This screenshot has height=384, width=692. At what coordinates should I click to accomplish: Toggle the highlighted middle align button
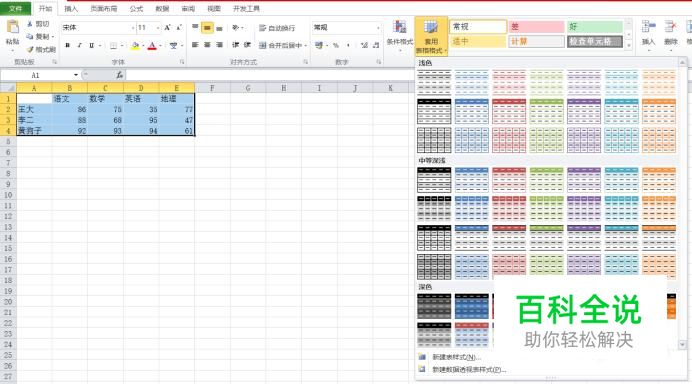(207, 28)
